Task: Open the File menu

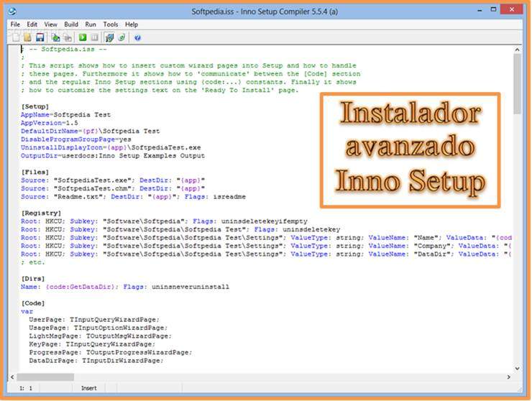Action: coord(15,24)
